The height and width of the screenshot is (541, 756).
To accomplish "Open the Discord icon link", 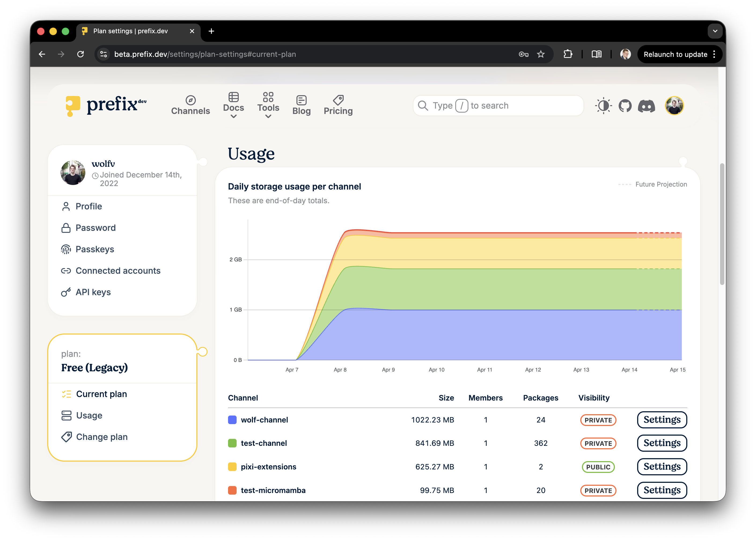I will point(646,106).
